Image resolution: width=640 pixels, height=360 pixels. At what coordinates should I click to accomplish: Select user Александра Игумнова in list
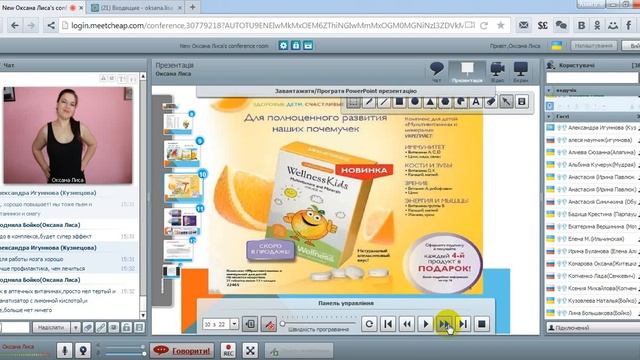pos(592,128)
